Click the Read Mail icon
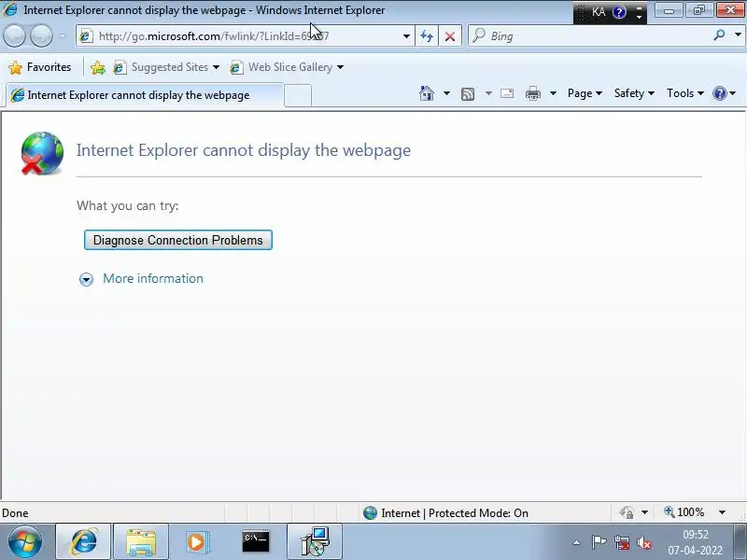The height and width of the screenshot is (560, 747). coord(507,93)
